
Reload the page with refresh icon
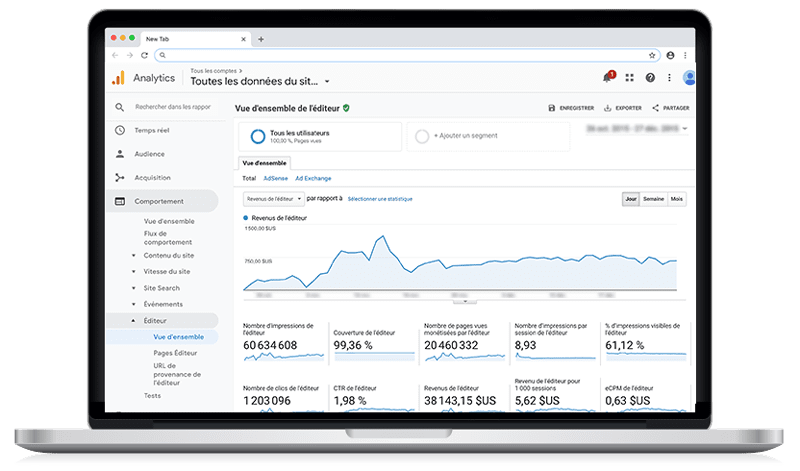[x=144, y=55]
